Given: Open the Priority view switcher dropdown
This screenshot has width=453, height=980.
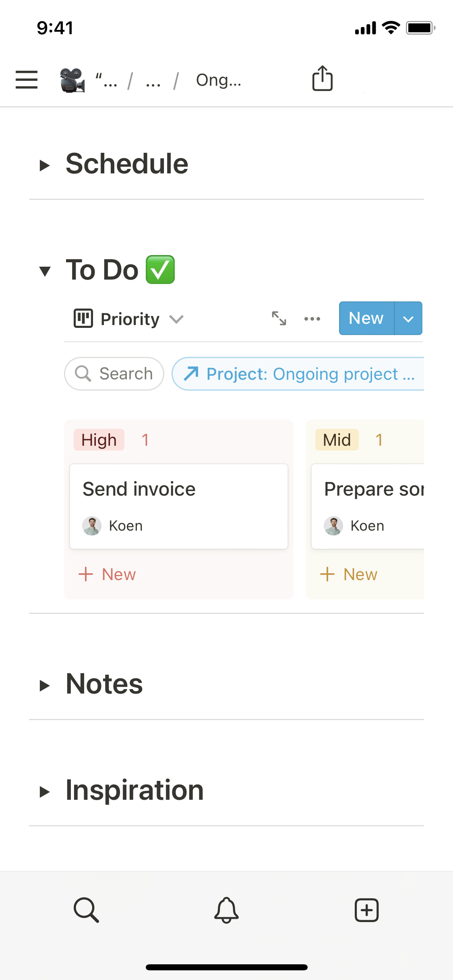Looking at the screenshot, I should tap(129, 319).
